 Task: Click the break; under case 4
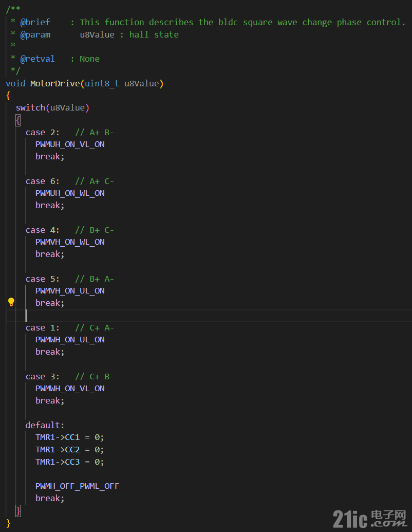pyautogui.click(x=50, y=254)
